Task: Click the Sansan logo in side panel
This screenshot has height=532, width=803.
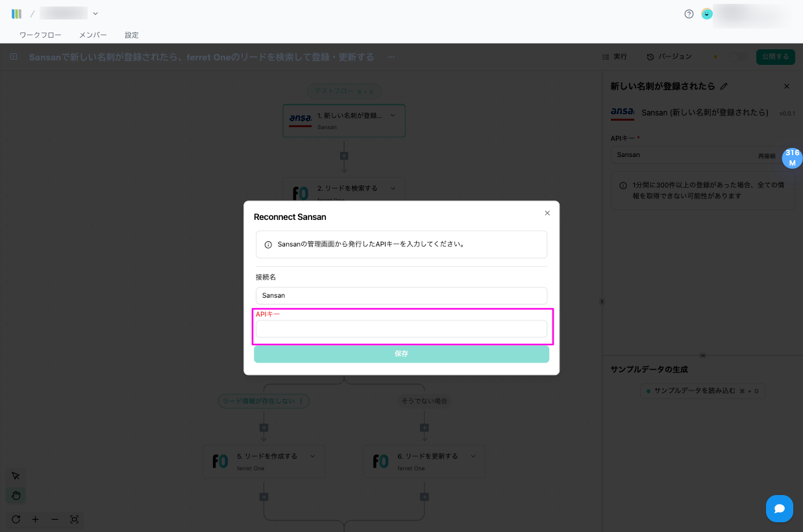Action: [x=623, y=113]
